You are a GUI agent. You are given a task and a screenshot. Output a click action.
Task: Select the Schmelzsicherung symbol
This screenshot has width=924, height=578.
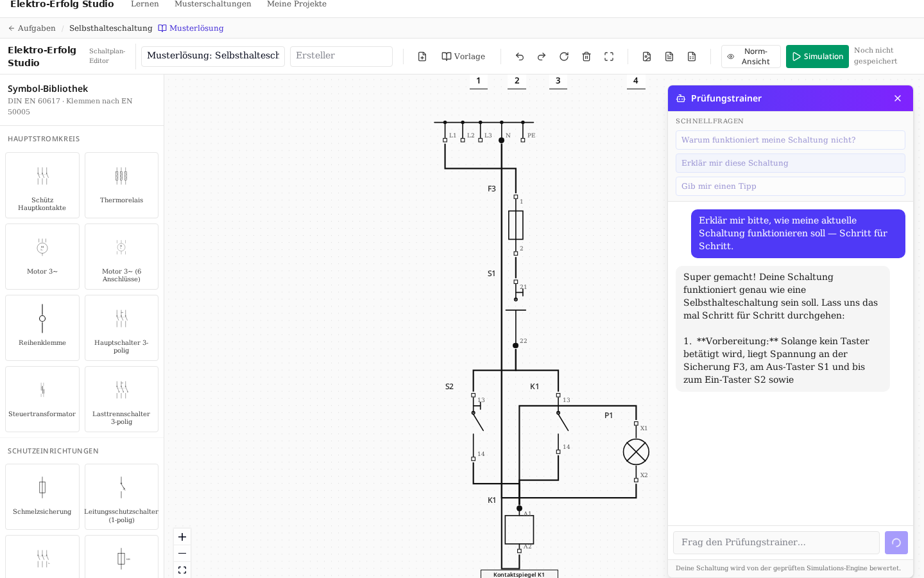click(42, 496)
